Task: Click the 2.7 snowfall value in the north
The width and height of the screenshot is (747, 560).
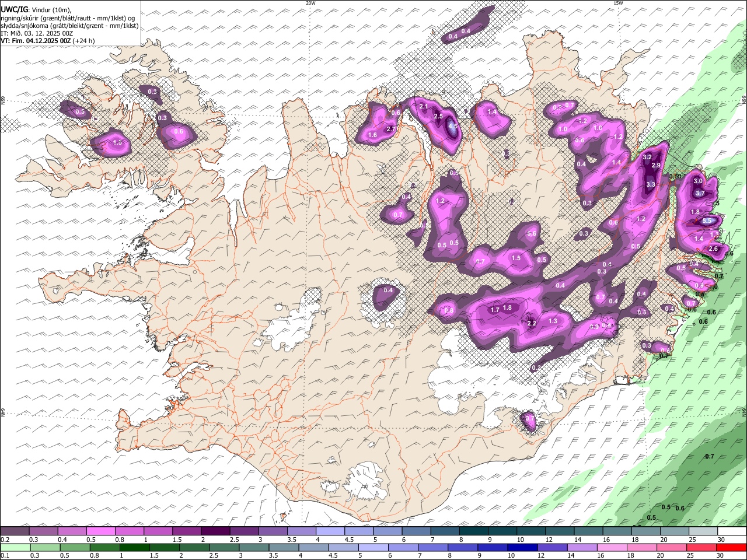Action: pyautogui.click(x=391, y=129)
